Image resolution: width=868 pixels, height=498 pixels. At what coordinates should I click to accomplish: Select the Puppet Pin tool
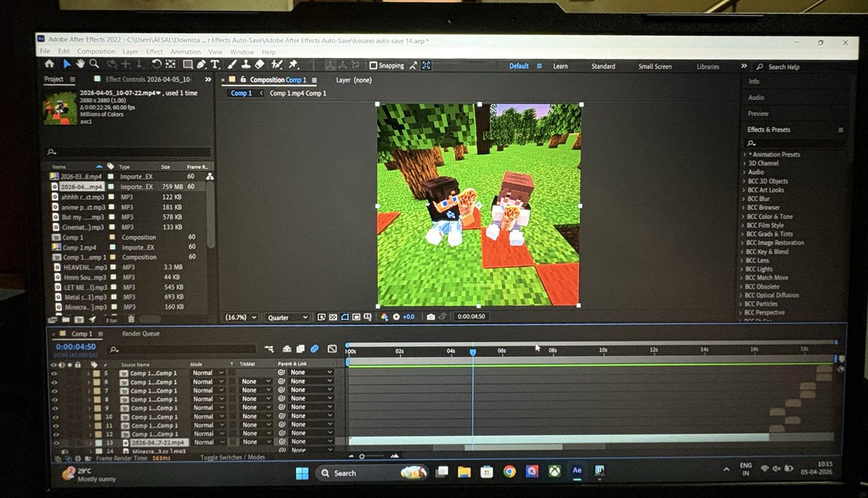click(x=293, y=65)
